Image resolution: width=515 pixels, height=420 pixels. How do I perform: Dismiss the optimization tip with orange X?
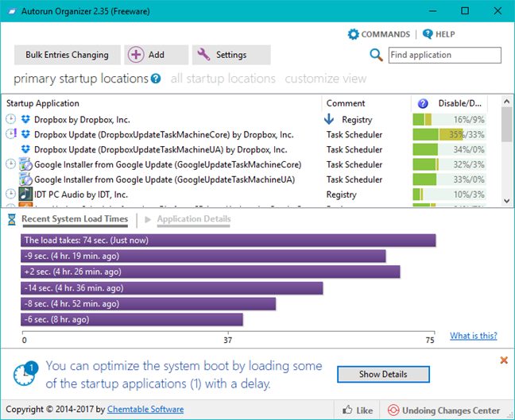(504, 360)
